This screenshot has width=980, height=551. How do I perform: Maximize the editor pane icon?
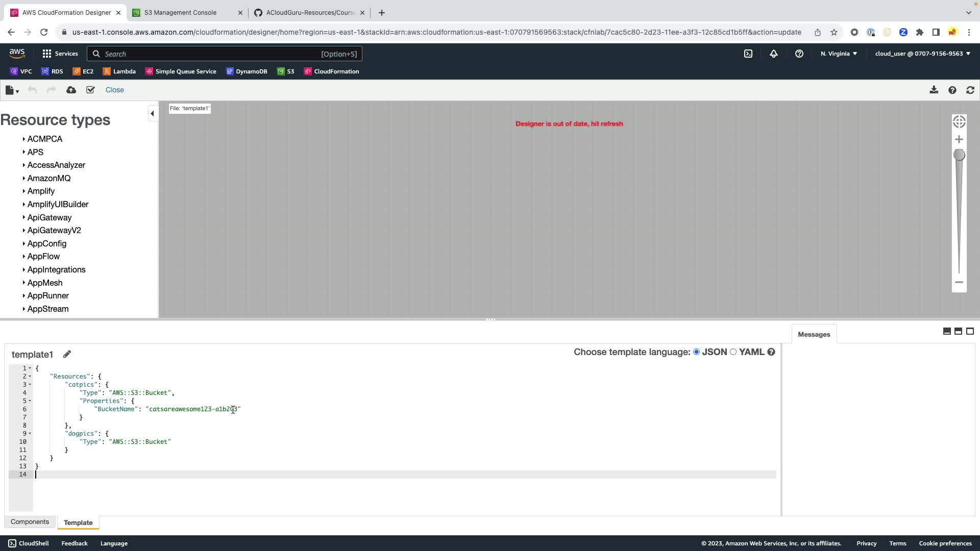970,331
